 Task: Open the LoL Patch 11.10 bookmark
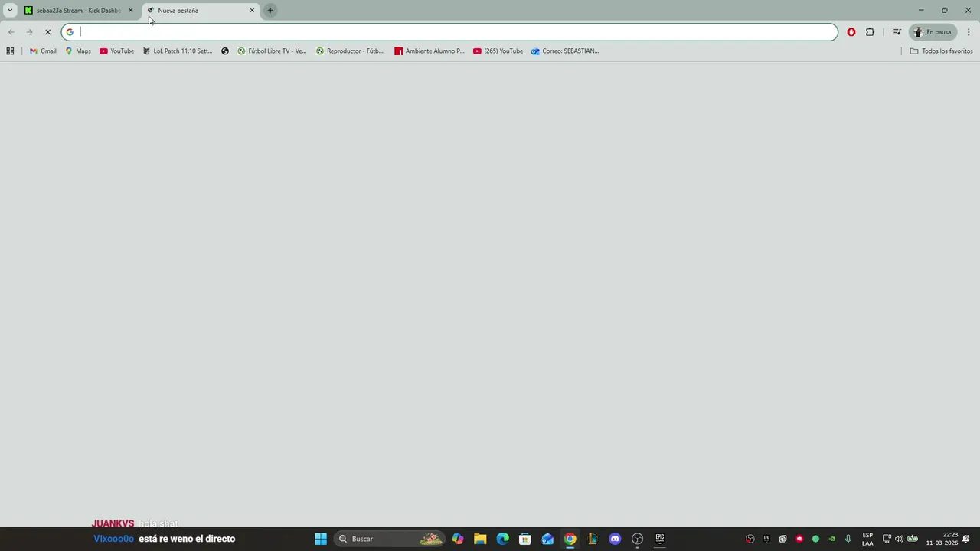click(178, 51)
